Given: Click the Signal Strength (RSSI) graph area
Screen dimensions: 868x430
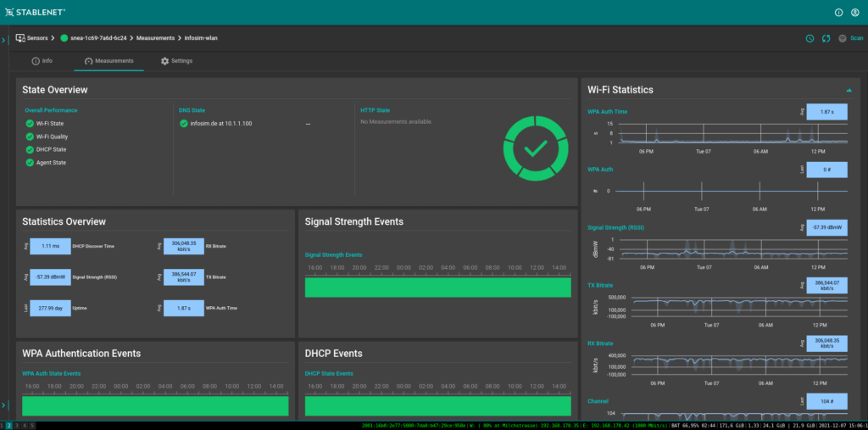Looking at the screenshot, I should (733, 249).
